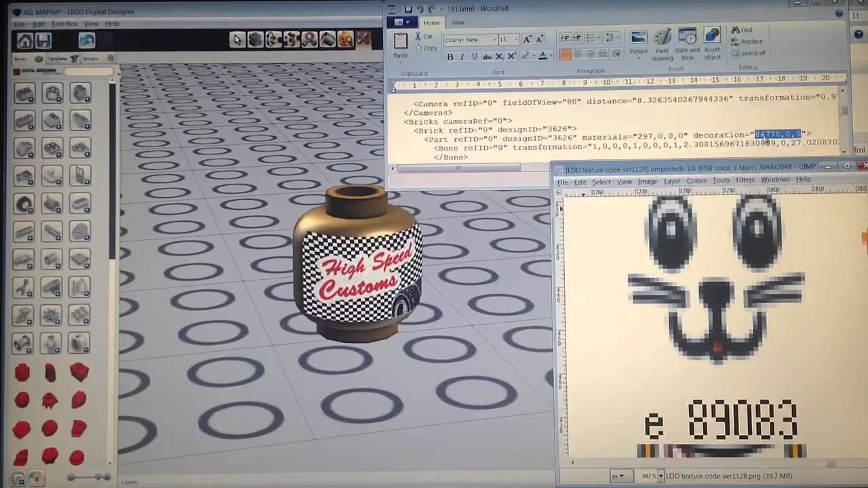This screenshot has height=488, width=868.
Task: Switch to the WordPad Home tab
Action: point(431,22)
